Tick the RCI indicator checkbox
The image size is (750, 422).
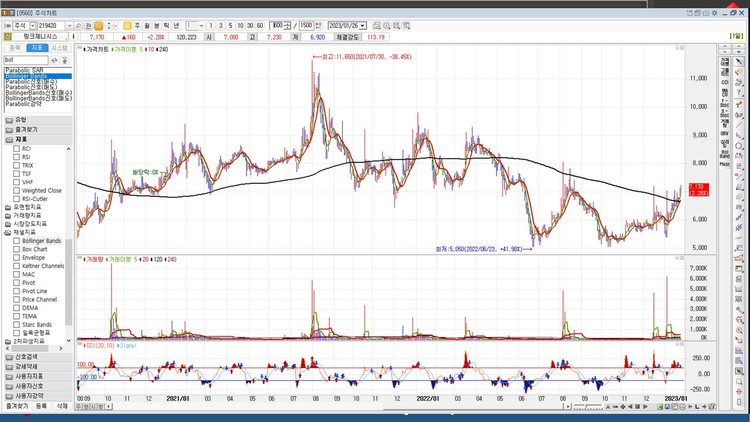tap(16, 149)
